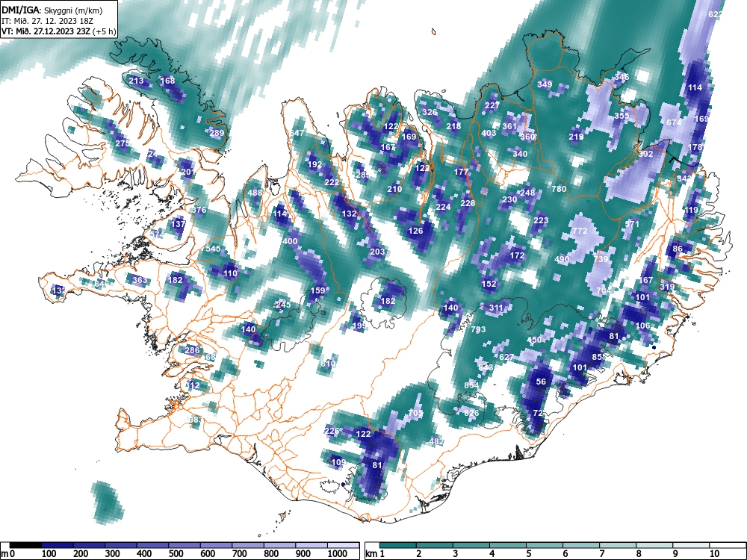Click visibility value 289
The width and height of the screenshot is (747, 560).
217,133
